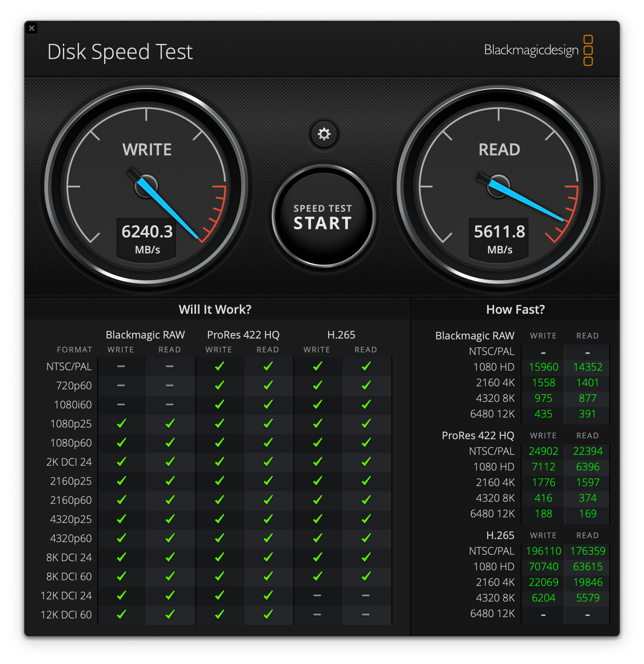The image size is (644, 664).
Task: Click Blackmagic RAW read checkmark for 4320p60
Action: coord(170,538)
